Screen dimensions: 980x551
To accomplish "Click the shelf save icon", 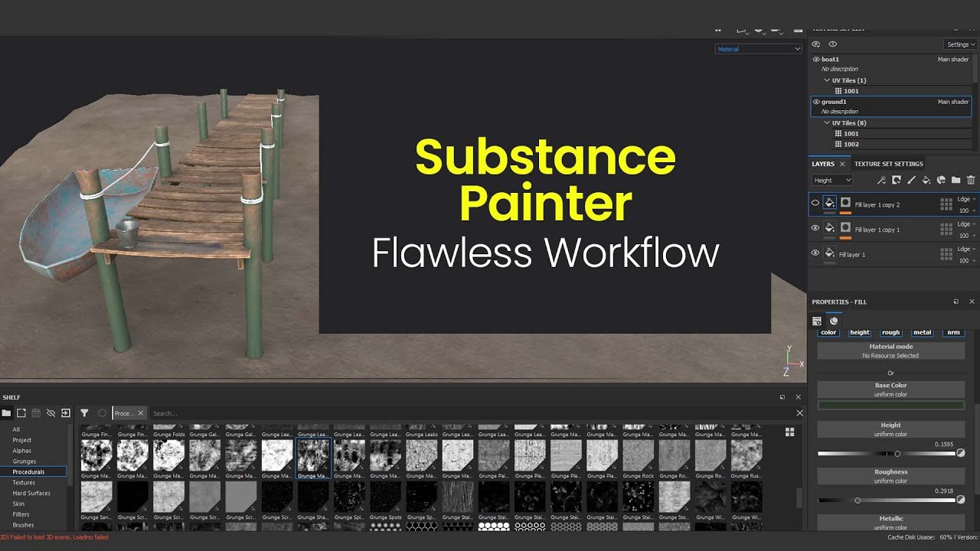I will (x=36, y=413).
